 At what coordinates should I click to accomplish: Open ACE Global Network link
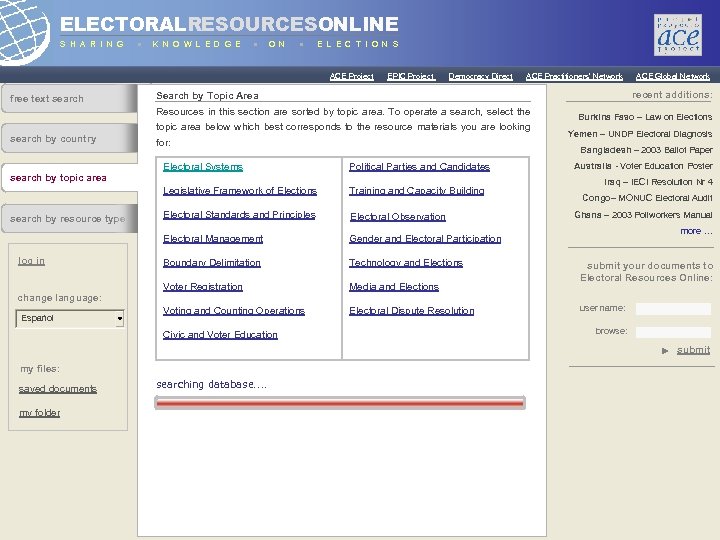pyautogui.click(x=673, y=76)
